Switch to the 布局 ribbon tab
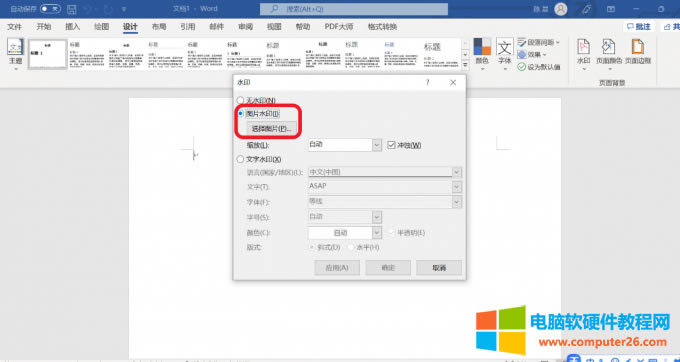The width and height of the screenshot is (680, 362). pos(159,27)
